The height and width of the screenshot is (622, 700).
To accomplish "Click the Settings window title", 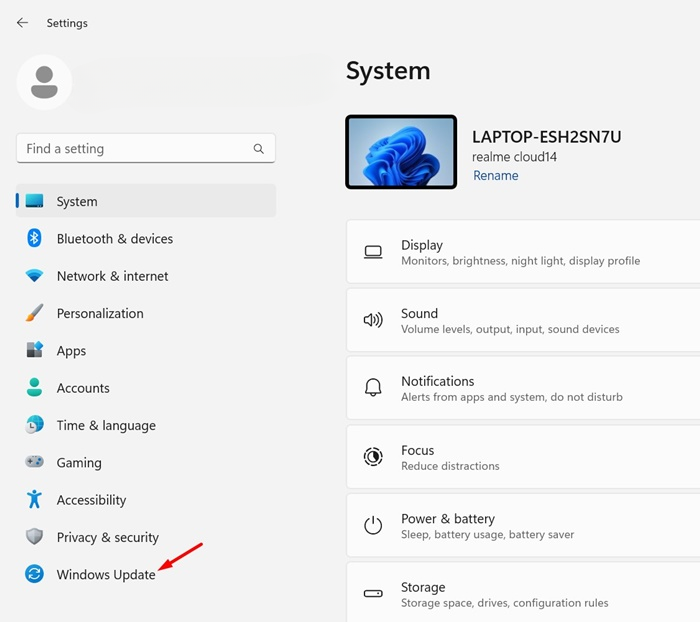I will point(67,23).
